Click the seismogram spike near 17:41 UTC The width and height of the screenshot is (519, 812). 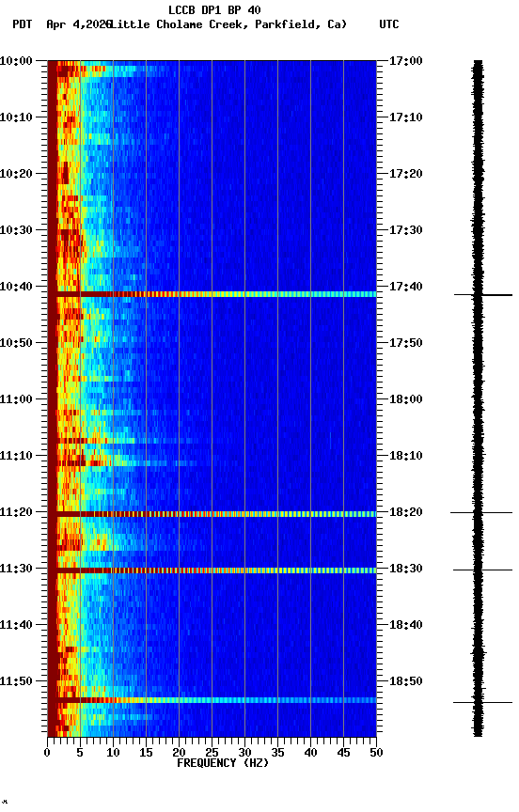coord(483,295)
